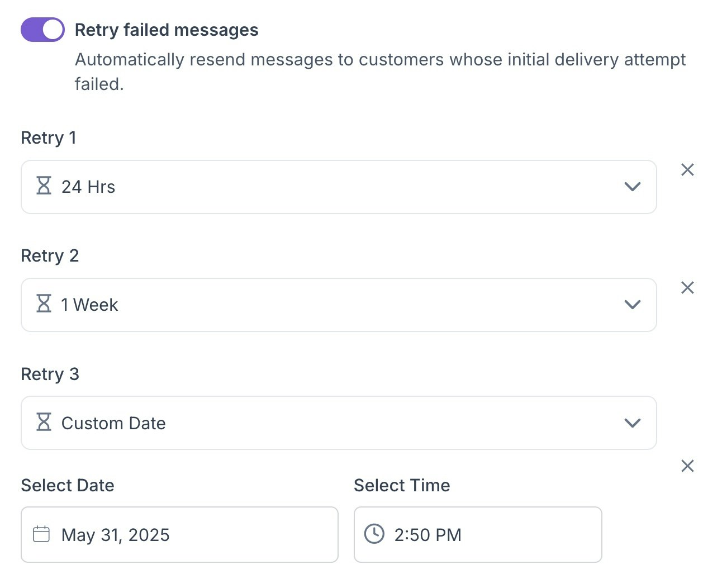Click the hourglass icon beside 1 Week
The height and width of the screenshot is (588, 722).
pos(44,304)
